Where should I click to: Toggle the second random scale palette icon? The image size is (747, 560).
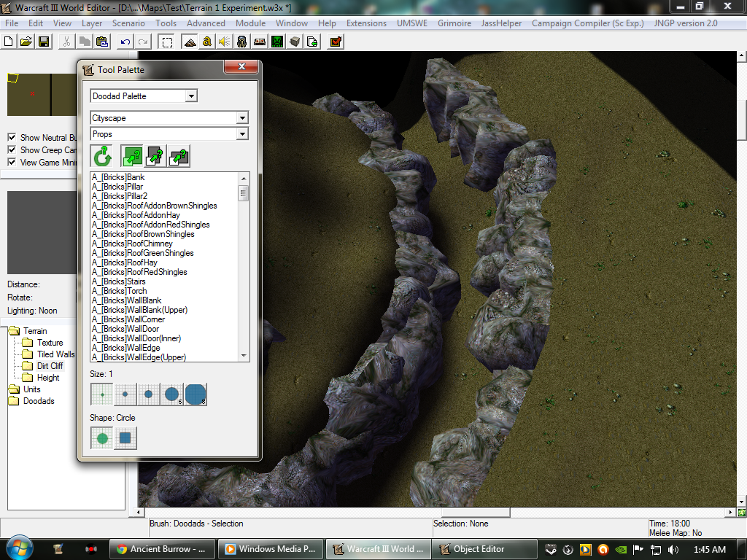[x=155, y=156]
